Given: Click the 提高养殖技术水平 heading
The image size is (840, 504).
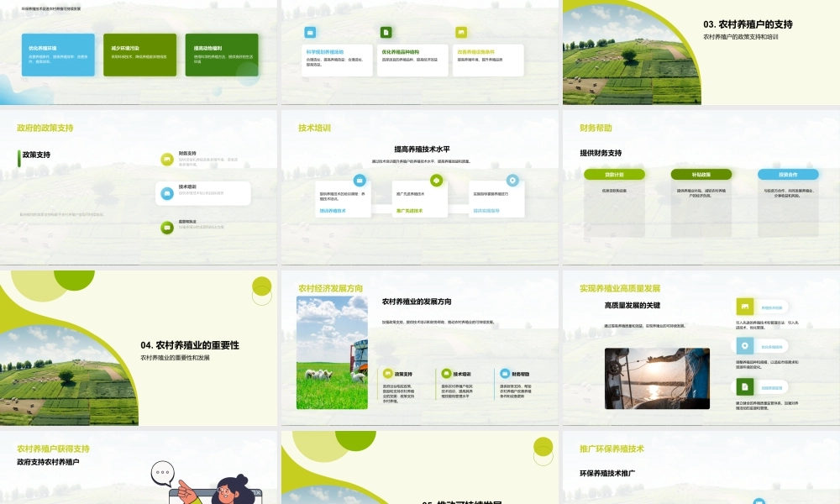Looking at the screenshot, I should (x=423, y=150).
